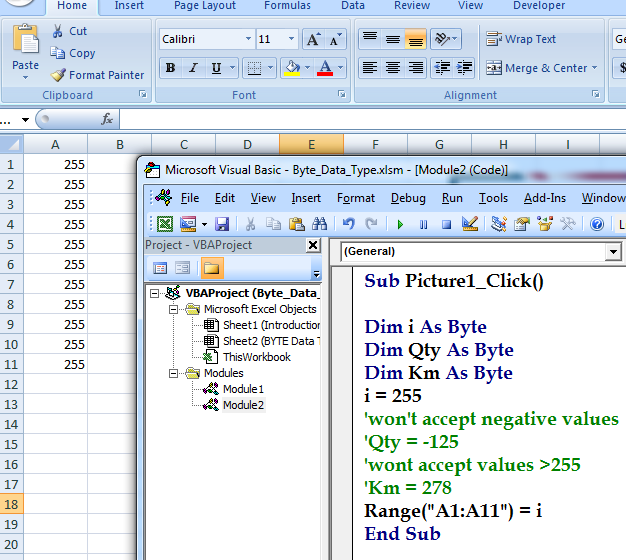Click Undo arrow in VBA toolbar
Viewport: 632px width, 560px height.
pyautogui.click(x=349, y=224)
